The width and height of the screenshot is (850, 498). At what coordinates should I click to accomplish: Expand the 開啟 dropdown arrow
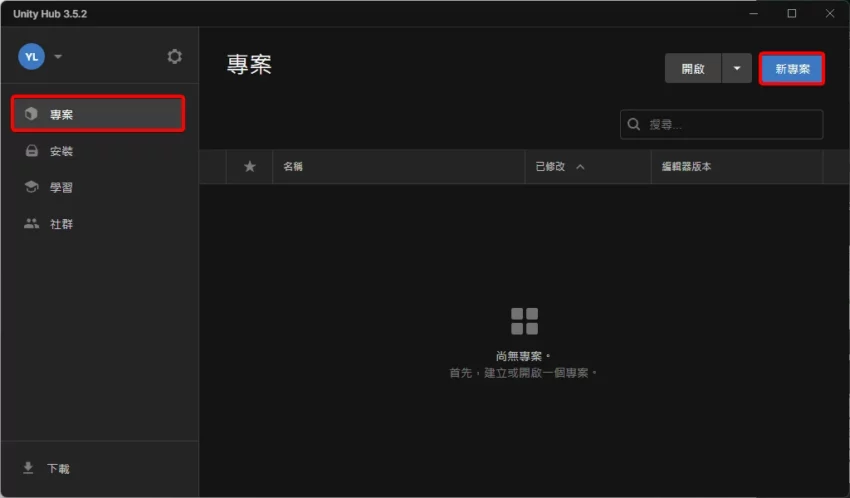pos(737,69)
